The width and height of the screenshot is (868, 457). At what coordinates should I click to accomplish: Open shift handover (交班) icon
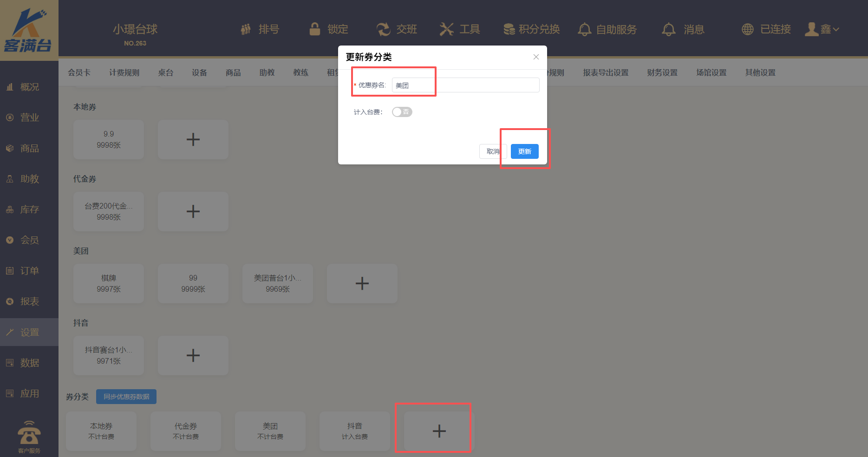(383, 29)
